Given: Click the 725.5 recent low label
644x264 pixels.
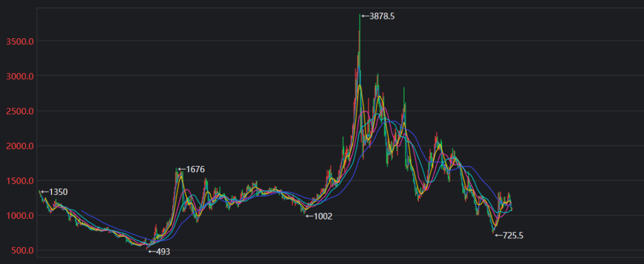Looking at the screenshot, I should [509, 236].
